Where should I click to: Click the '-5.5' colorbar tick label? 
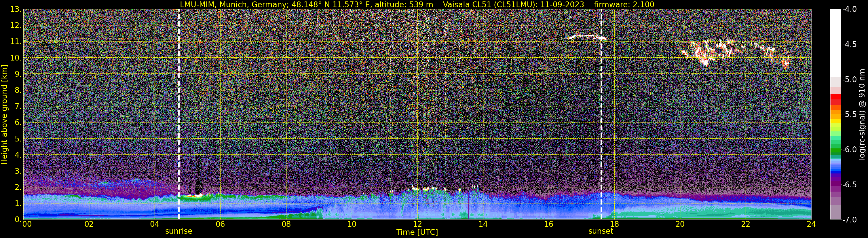850,115
